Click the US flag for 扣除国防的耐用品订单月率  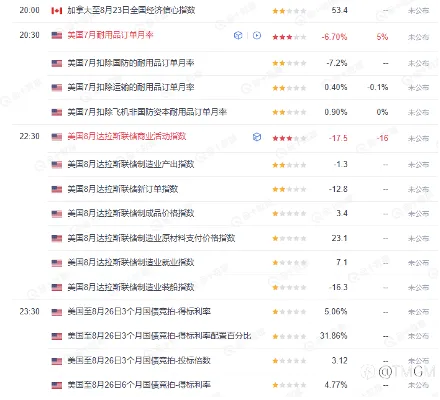click(x=57, y=63)
